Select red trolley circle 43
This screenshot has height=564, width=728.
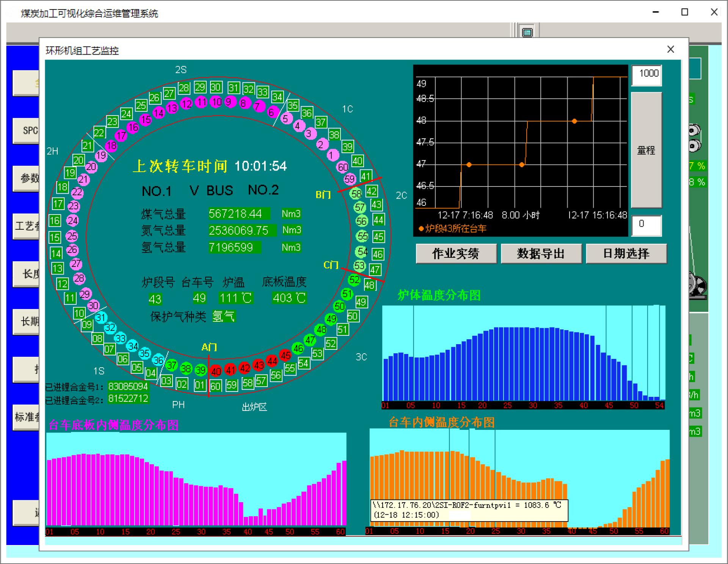pyautogui.click(x=259, y=365)
